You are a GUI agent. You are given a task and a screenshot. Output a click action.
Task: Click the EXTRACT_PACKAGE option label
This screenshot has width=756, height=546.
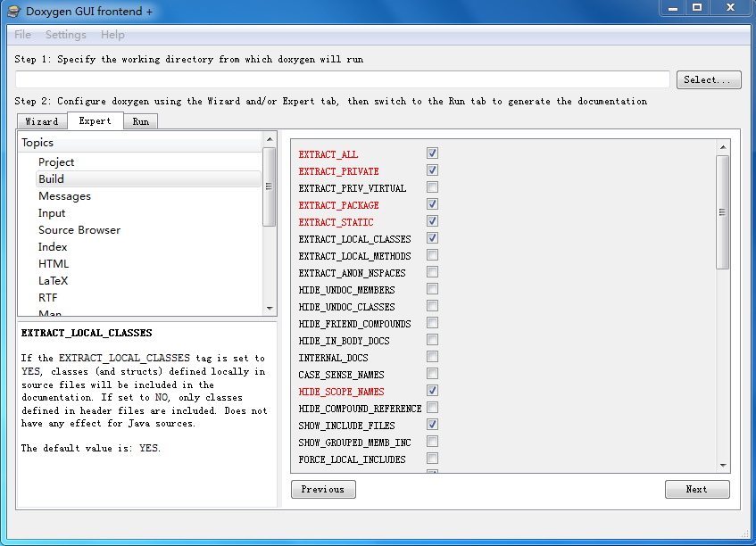point(338,205)
